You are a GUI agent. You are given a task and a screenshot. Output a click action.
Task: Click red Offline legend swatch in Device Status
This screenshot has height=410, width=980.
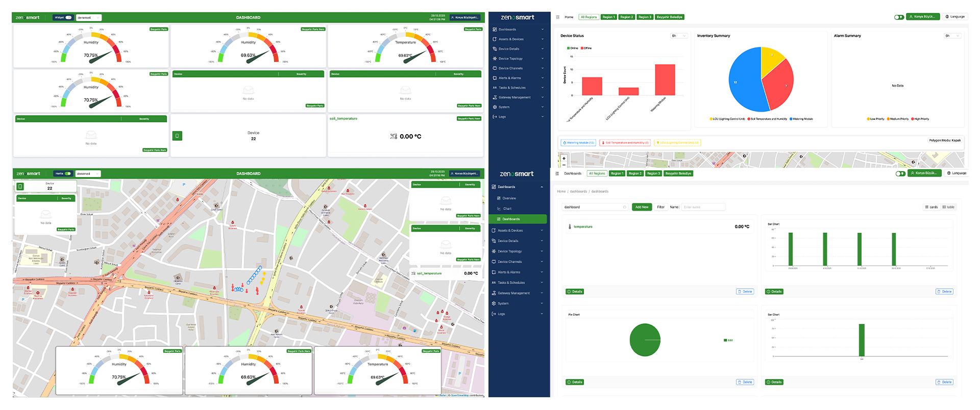tap(582, 48)
